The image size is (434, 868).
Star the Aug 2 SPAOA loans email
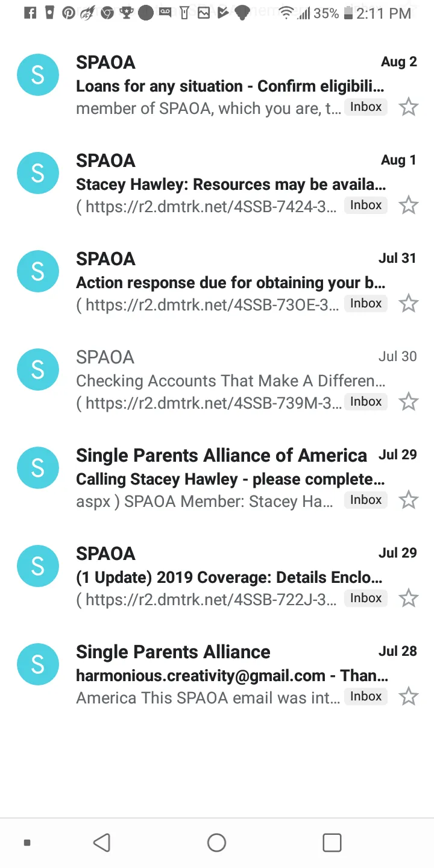pyautogui.click(x=409, y=107)
